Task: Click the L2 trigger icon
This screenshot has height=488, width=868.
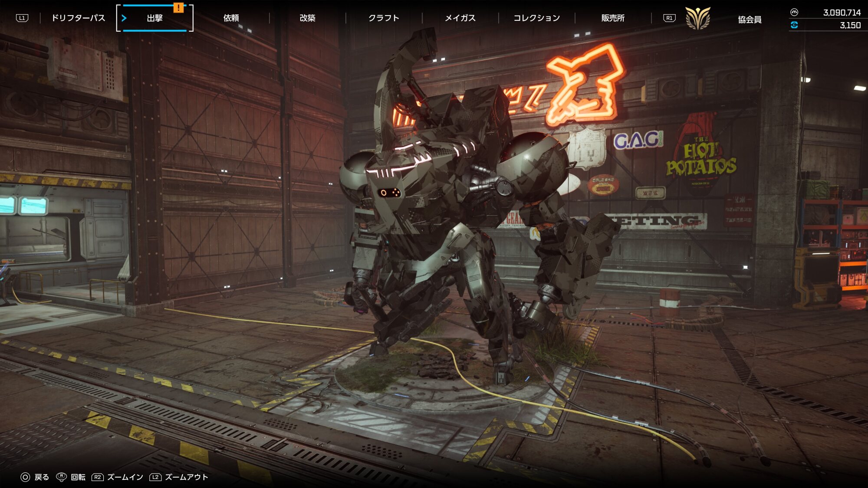Action: click(x=155, y=477)
